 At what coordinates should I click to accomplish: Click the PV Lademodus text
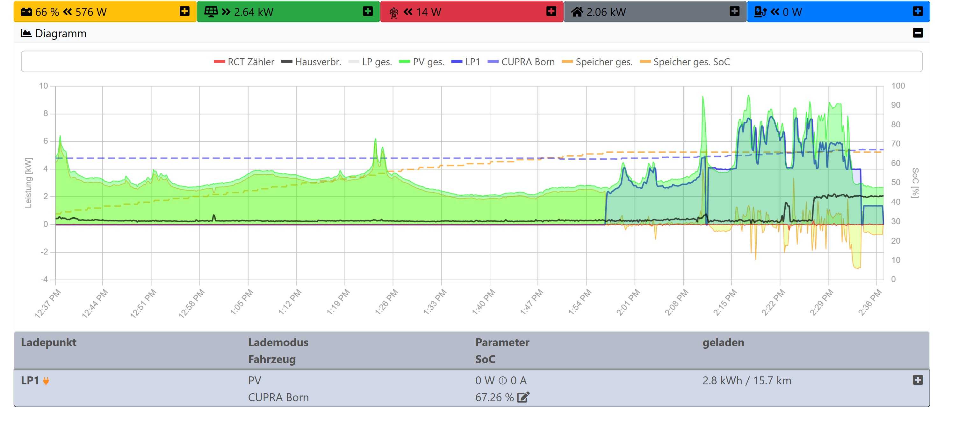tap(255, 381)
